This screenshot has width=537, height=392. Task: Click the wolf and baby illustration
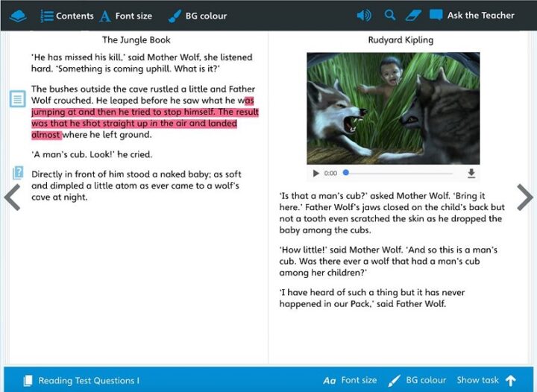coord(393,108)
